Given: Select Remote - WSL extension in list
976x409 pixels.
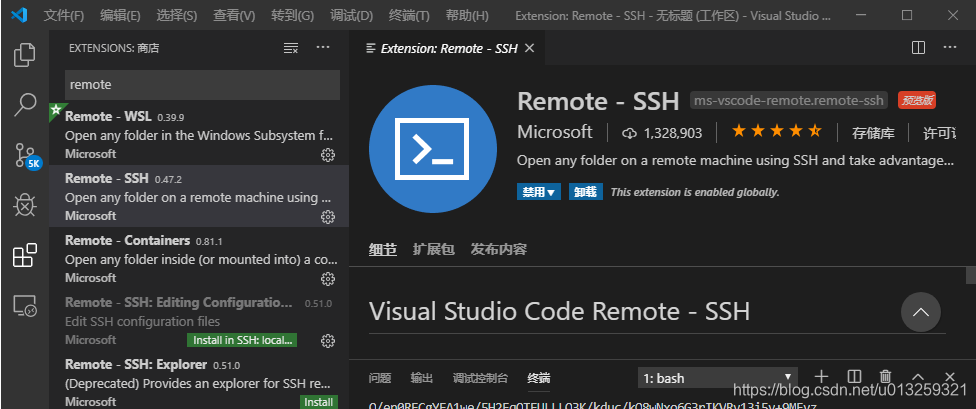Looking at the screenshot, I should click(199, 134).
